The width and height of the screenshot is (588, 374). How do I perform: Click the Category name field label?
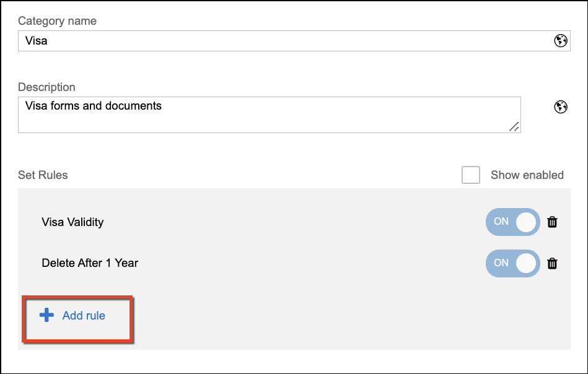pyautogui.click(x=57, y=21)
